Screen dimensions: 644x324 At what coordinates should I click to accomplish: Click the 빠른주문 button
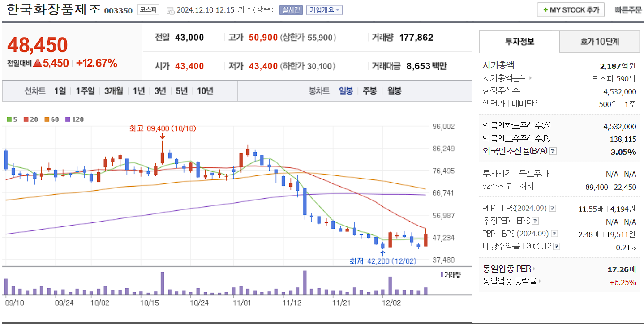click(x=629, y=9)
